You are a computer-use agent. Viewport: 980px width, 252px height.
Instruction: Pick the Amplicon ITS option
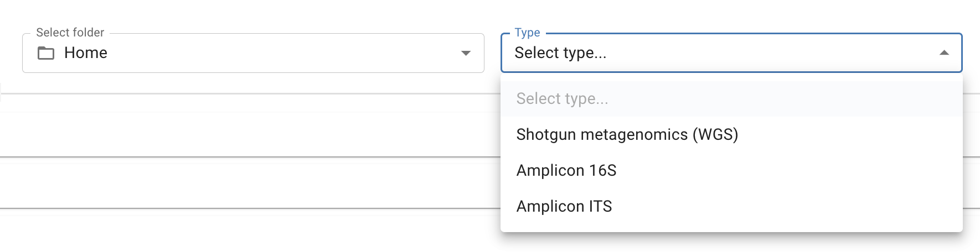(564, 207)
